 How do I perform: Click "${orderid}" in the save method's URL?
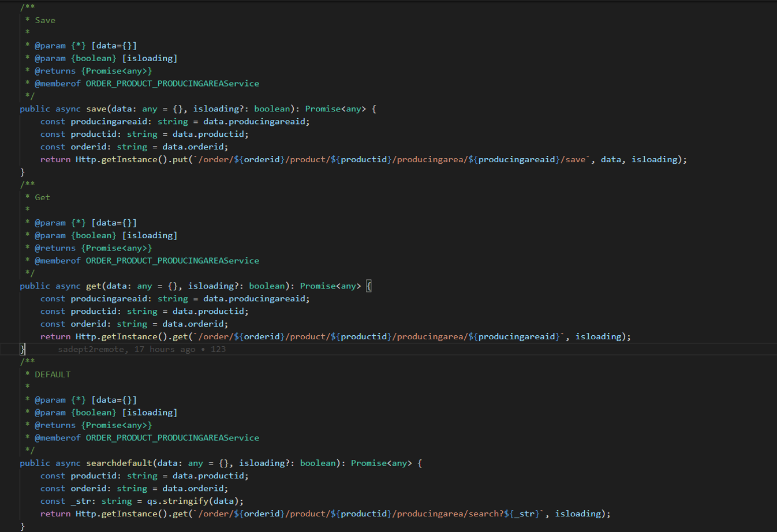point(259,160)
